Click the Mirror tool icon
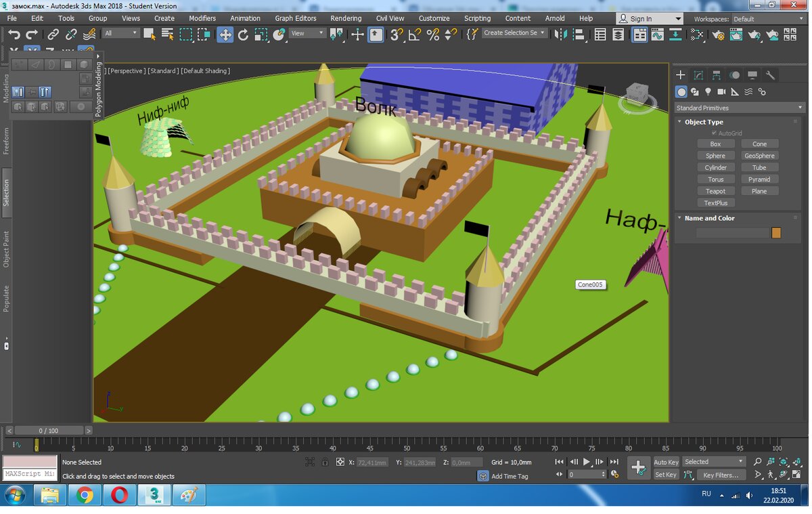 (x=560, y=35)
